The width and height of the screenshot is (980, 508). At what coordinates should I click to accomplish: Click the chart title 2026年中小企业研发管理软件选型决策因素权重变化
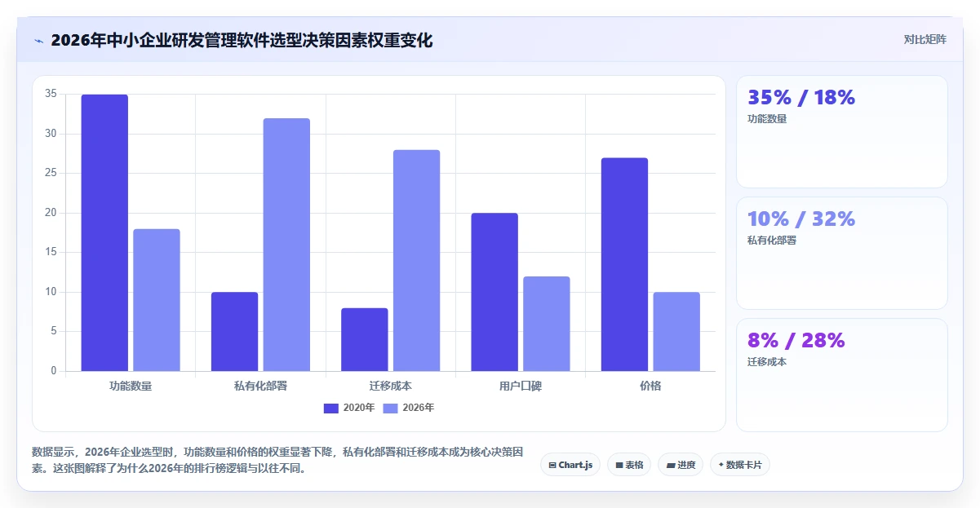click(x=242, y=40)
